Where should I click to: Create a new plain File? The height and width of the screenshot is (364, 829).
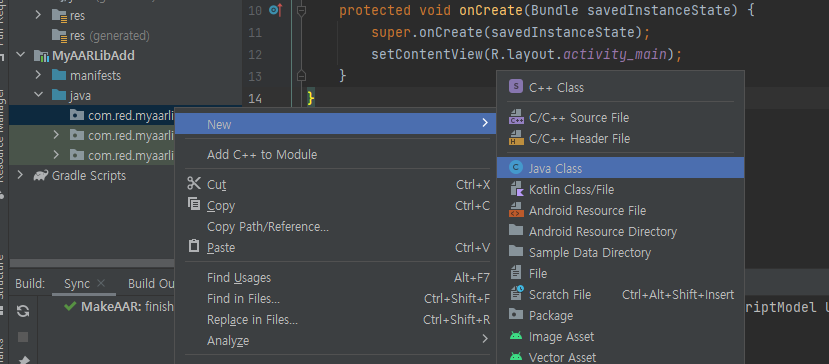click(621, 273)
